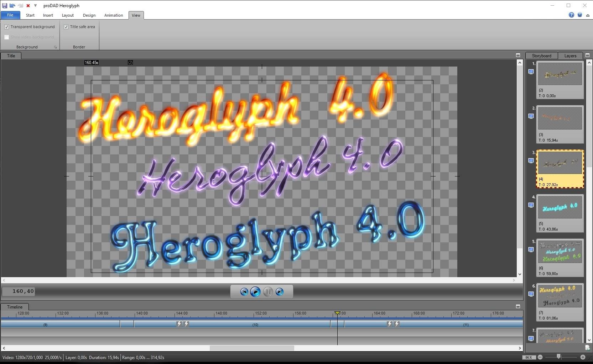593x364 pixels.
Task: Select timeline clip labeled (9)
Action: coord(60,324)
